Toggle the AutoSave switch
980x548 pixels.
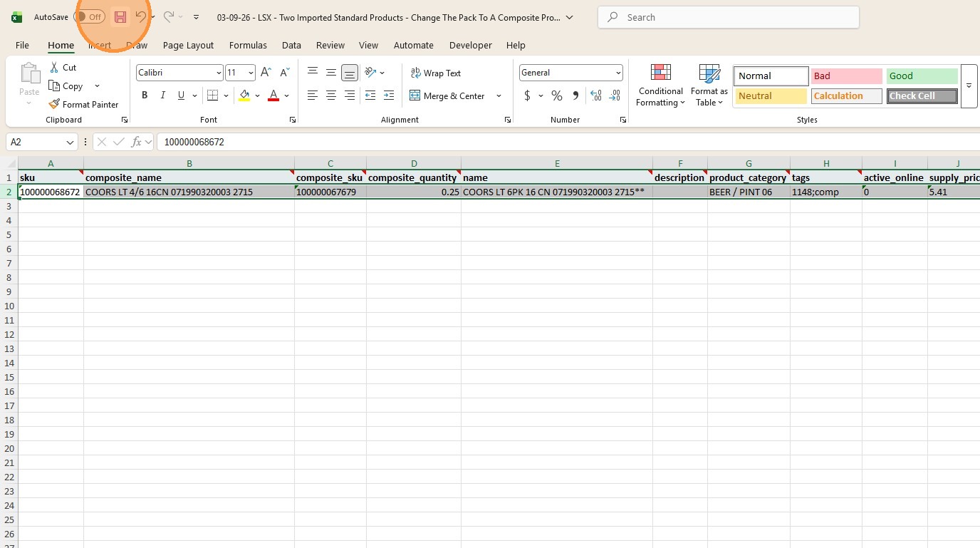coord(90,17)
